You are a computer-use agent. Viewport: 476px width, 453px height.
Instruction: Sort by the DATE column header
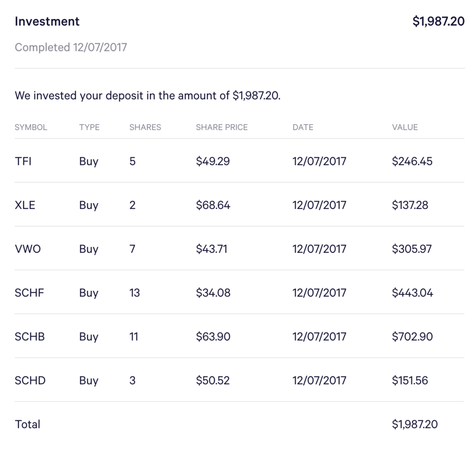tap(303, 127)
